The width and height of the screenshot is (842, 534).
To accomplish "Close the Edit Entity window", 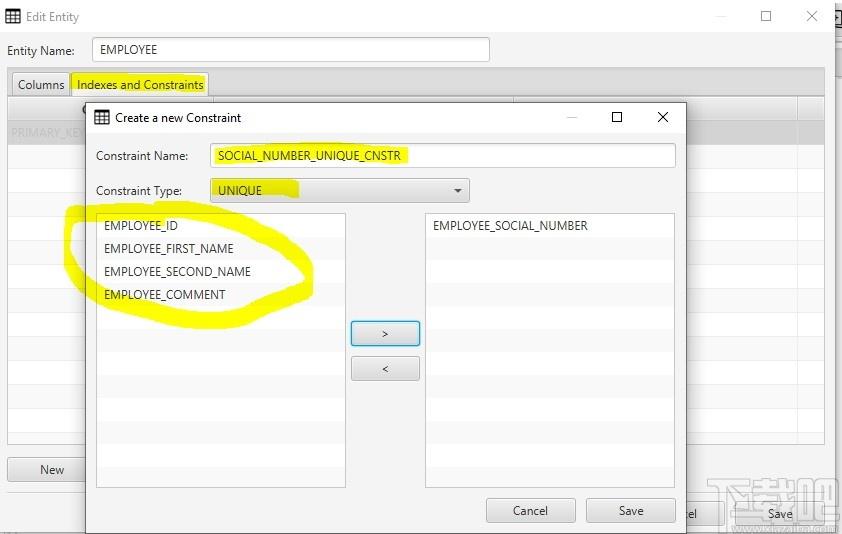I will point(812,16).
